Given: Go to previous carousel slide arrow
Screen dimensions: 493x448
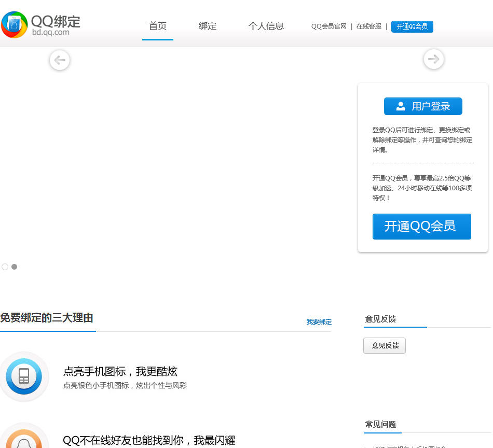Looking at the screenshot, I should pos(60,60).
